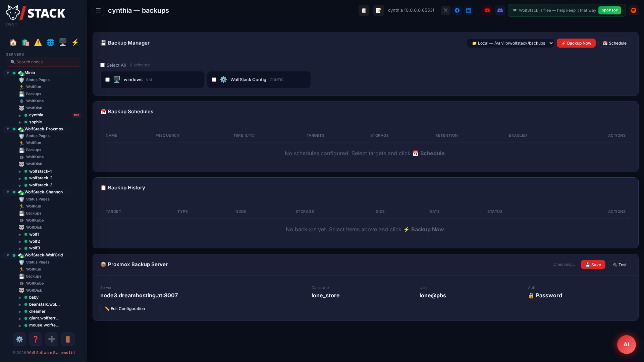The width and height of the screenshot is (644, 362).
Task: Collapse the WolfStack-Proxmox cluster
Action: [8, 129]
